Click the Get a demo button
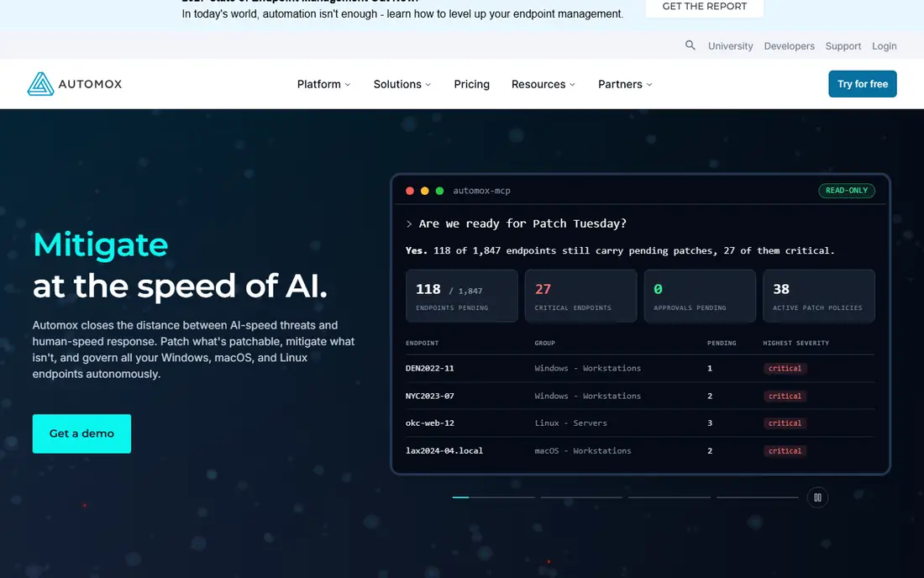The height and width of the screenshot is (578, 924). [82, 433]
